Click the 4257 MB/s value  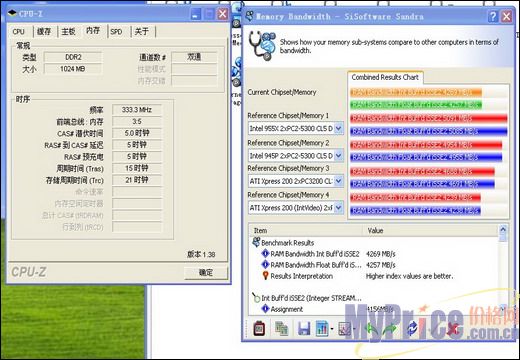[x=381, y=265]
